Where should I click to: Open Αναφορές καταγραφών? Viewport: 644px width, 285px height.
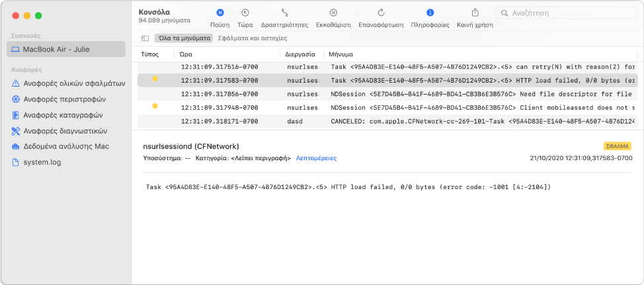click(57, 115)
